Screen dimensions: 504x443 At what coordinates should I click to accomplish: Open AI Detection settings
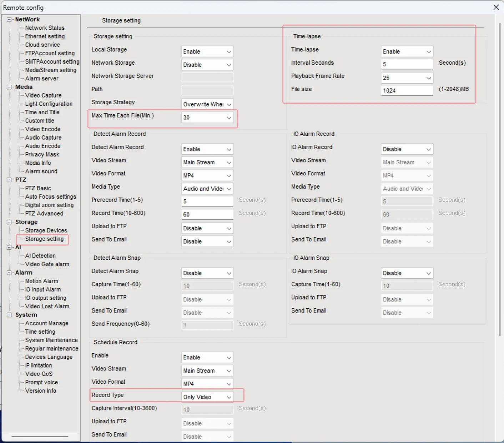[x=40, y=256]
